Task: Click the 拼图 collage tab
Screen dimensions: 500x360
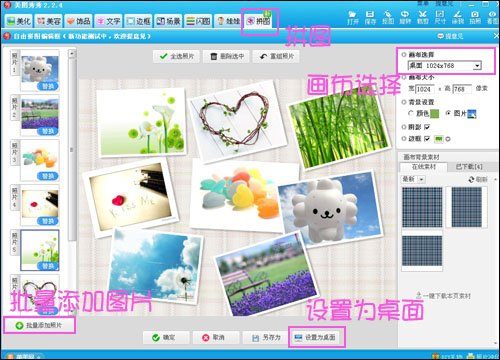Action: [x=258, y=21]
